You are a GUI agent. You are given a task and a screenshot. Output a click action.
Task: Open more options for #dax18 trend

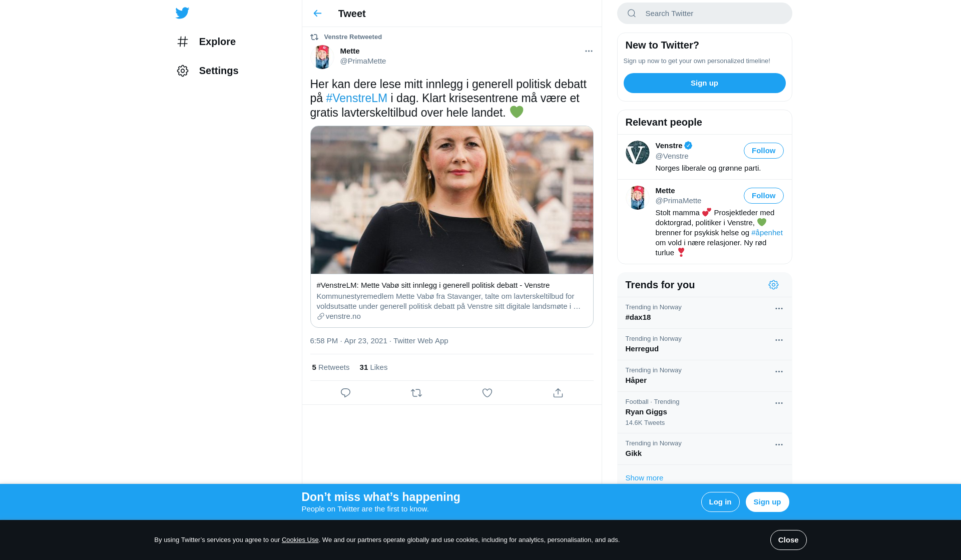(779, 309)
